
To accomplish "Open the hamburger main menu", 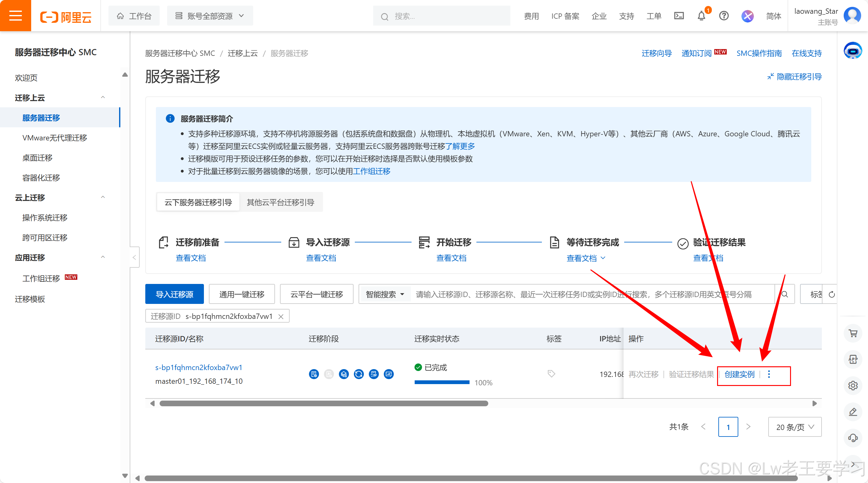I will click(16, 16).
